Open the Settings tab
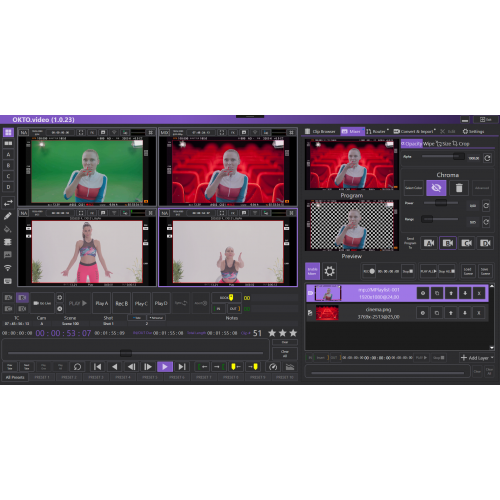Screen dimensions: 500x500 tap(473, 131)
